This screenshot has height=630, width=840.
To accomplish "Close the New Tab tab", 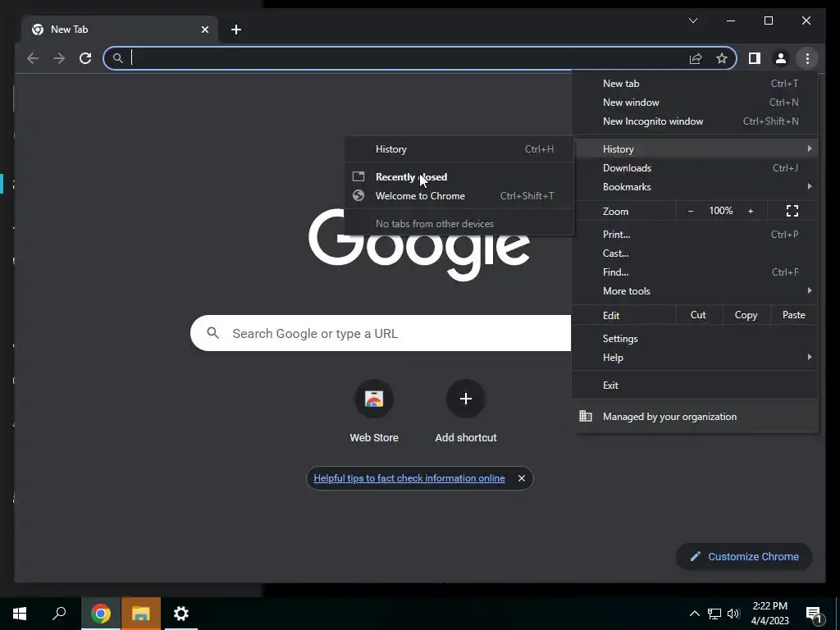I will click(x=204, y=30).
